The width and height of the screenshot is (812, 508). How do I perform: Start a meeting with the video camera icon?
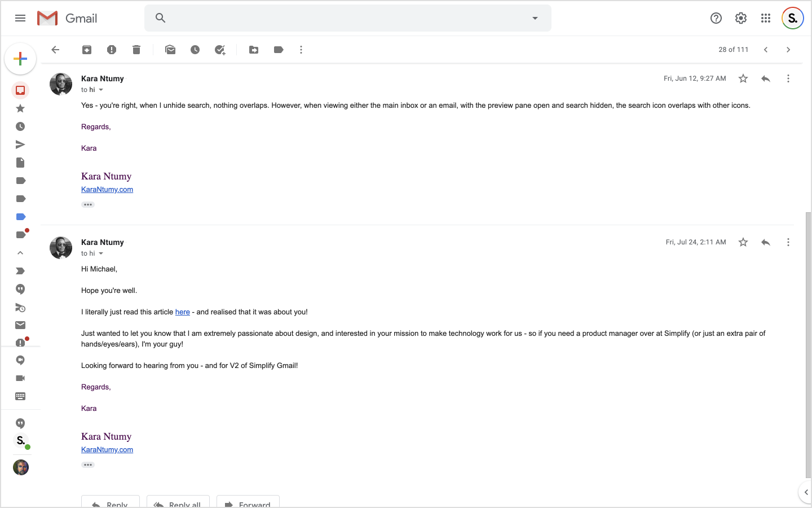click(20, 378)
